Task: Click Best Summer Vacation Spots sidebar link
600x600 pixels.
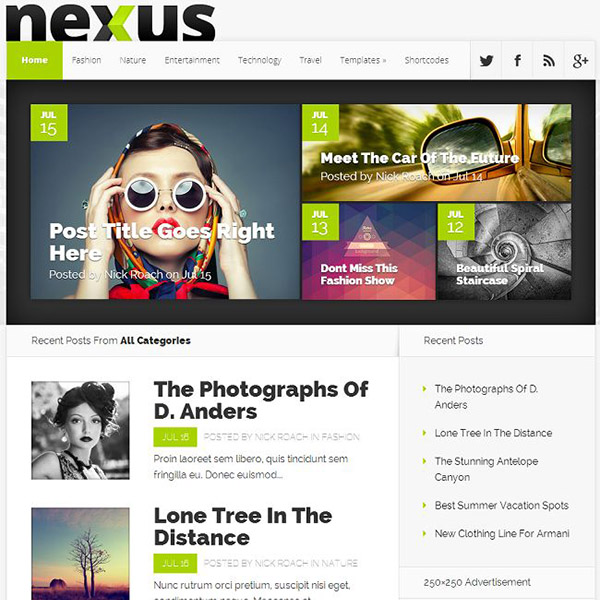Action: [502, 505]
